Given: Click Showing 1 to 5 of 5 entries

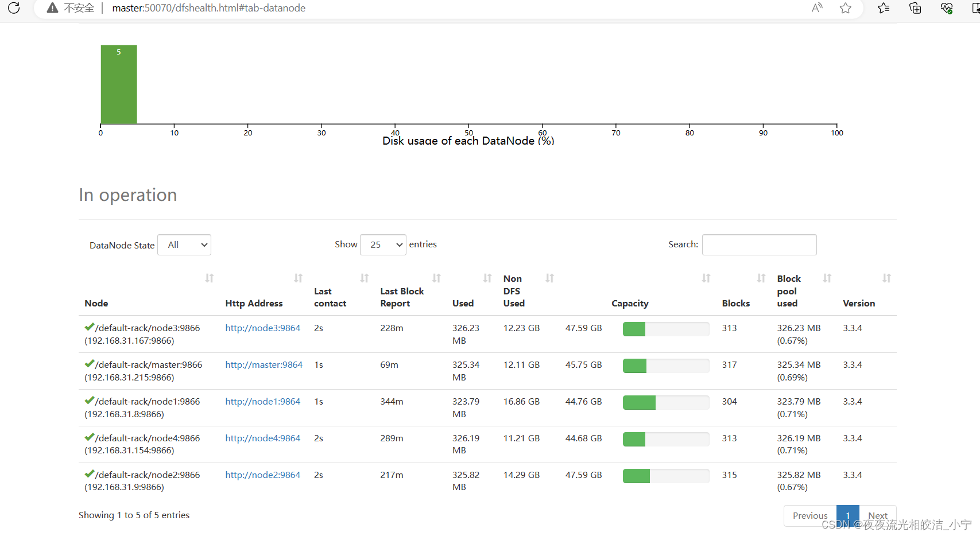Looking at the screenshot, I should click(134, 515).
